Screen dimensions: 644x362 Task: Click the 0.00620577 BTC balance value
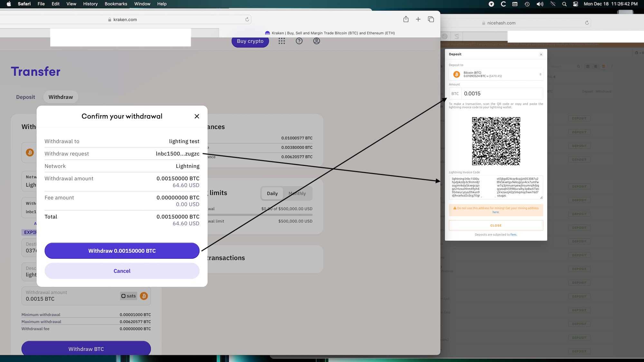tap(297, 157)
